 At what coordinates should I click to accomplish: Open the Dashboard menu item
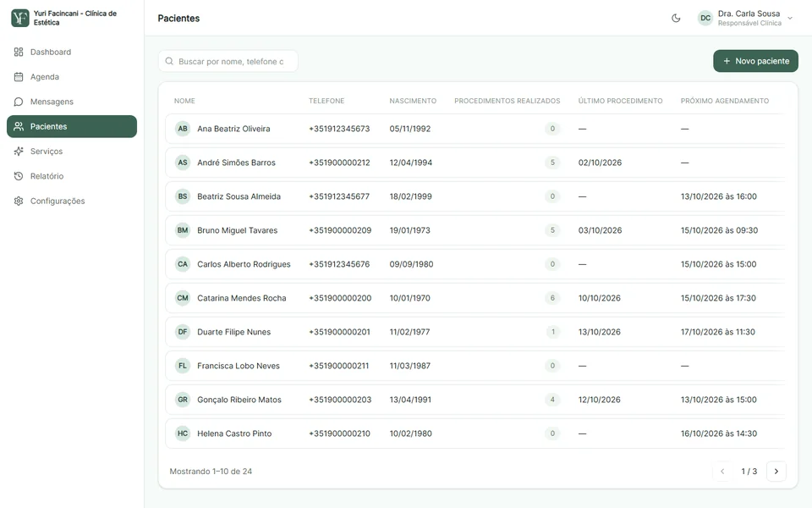coord(71,52)
